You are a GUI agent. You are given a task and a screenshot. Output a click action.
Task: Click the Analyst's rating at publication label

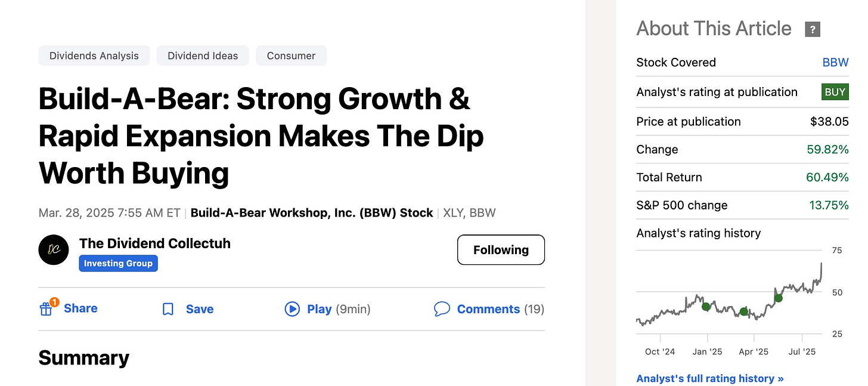point(717,92)
